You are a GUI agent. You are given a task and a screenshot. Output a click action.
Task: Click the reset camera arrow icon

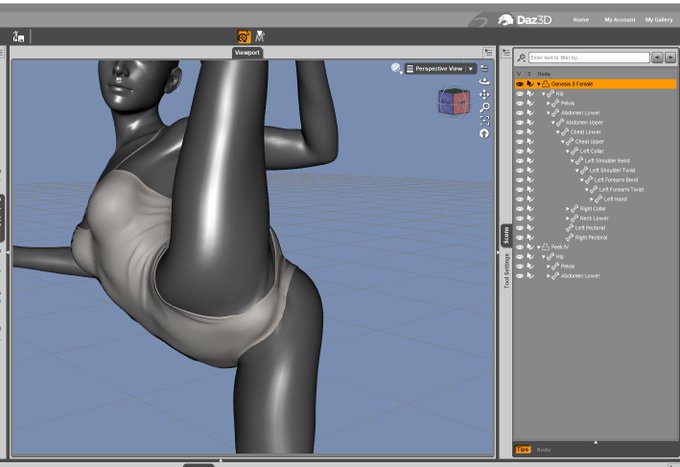[484, 134]
